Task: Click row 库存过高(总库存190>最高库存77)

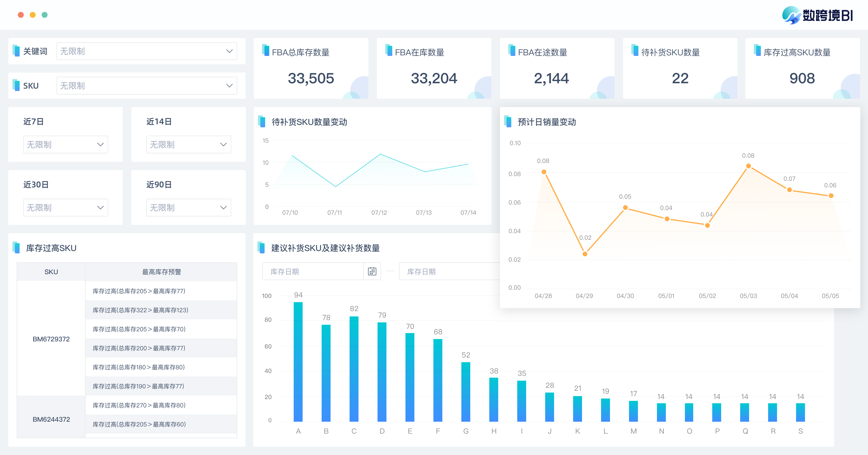Action: (x=161, y=386)
